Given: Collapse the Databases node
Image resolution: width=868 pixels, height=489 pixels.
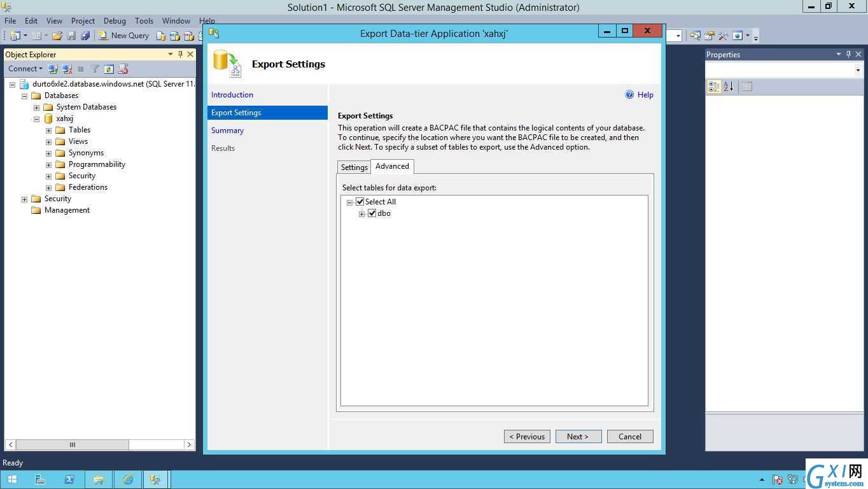Looking at the screenshot, I should 24,96.
